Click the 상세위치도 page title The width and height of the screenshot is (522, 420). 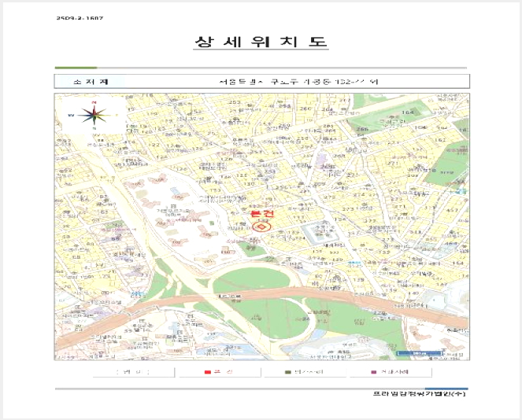pos(261,42)
